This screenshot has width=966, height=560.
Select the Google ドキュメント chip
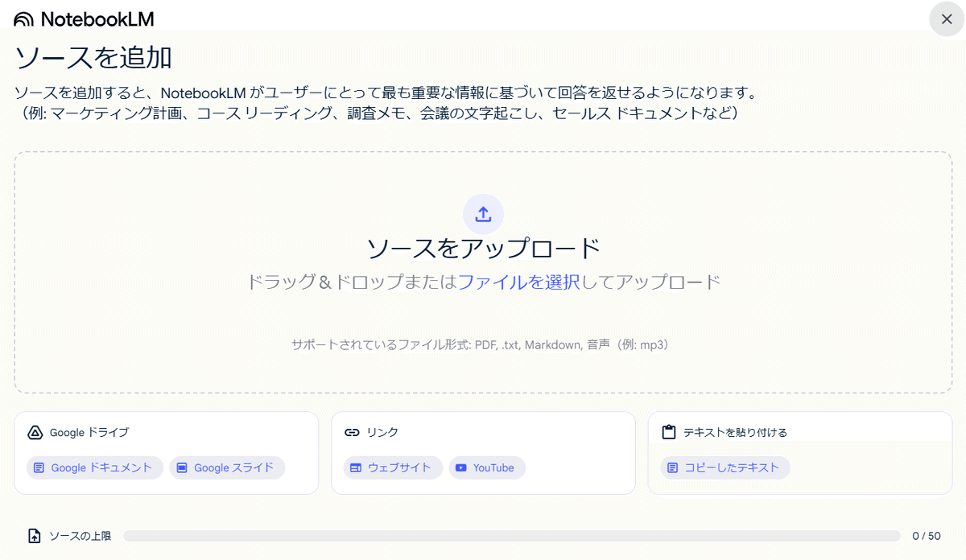(x=95, y=467)
